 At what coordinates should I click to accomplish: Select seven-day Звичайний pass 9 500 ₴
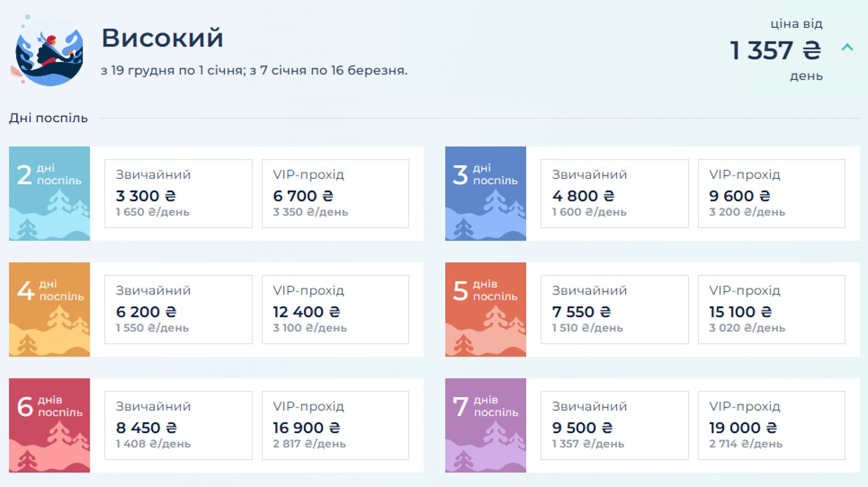[x=614, y=425]
